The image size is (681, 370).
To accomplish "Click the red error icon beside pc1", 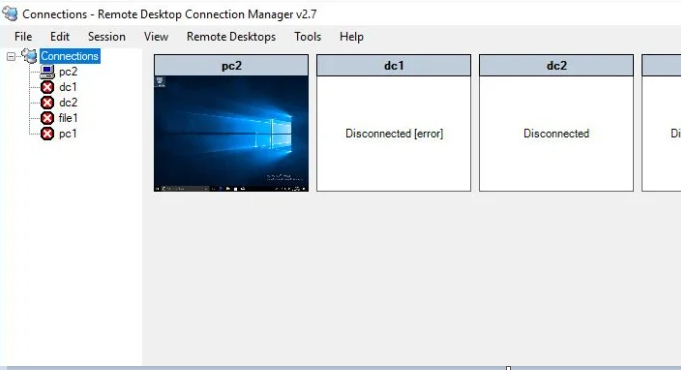I will [x=47, y=133].
